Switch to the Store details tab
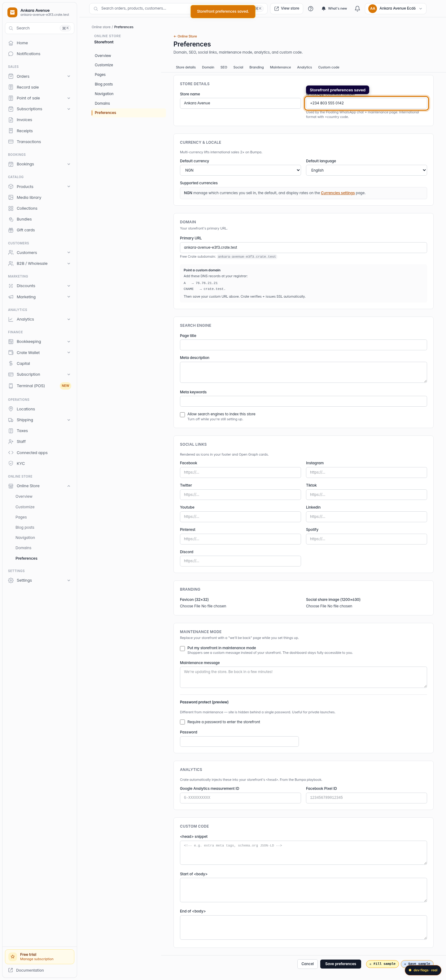The height and width of the screenshot is (980, 446). pos(186,67)
